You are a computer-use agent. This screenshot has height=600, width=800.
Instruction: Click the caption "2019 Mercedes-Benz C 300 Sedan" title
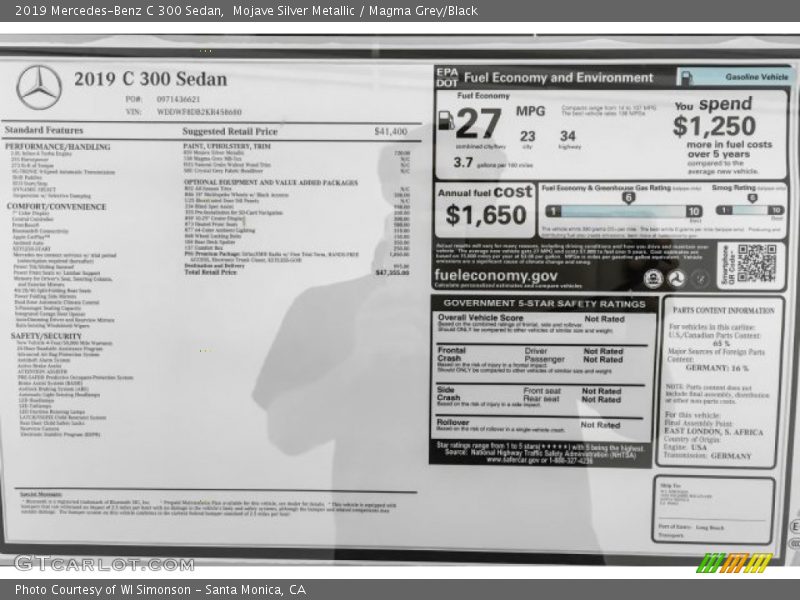click(119, 11)
